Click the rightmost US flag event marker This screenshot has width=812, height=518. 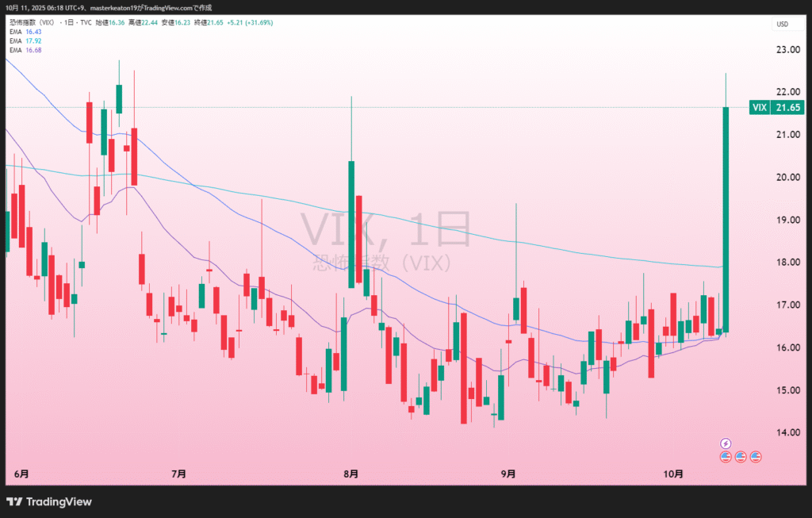(756, 457)
